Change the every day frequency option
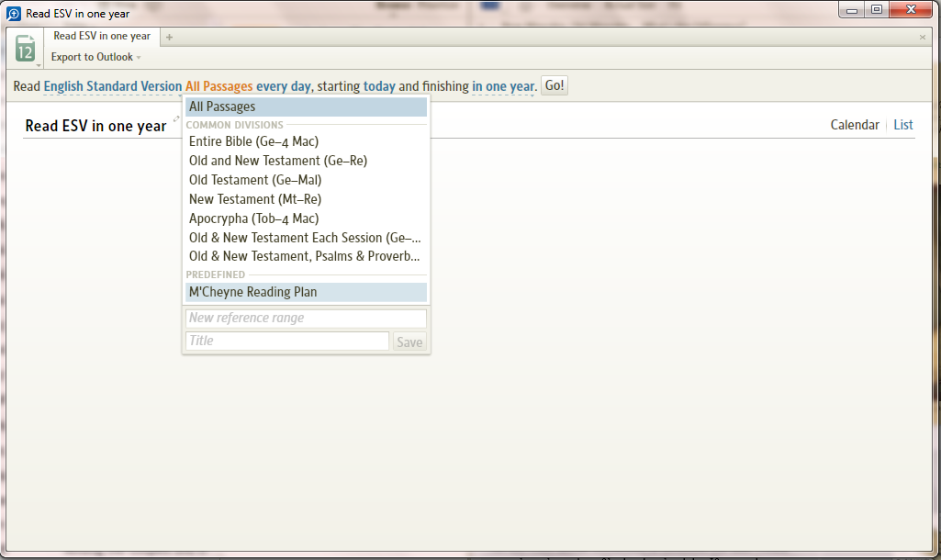 click(284, 86)
